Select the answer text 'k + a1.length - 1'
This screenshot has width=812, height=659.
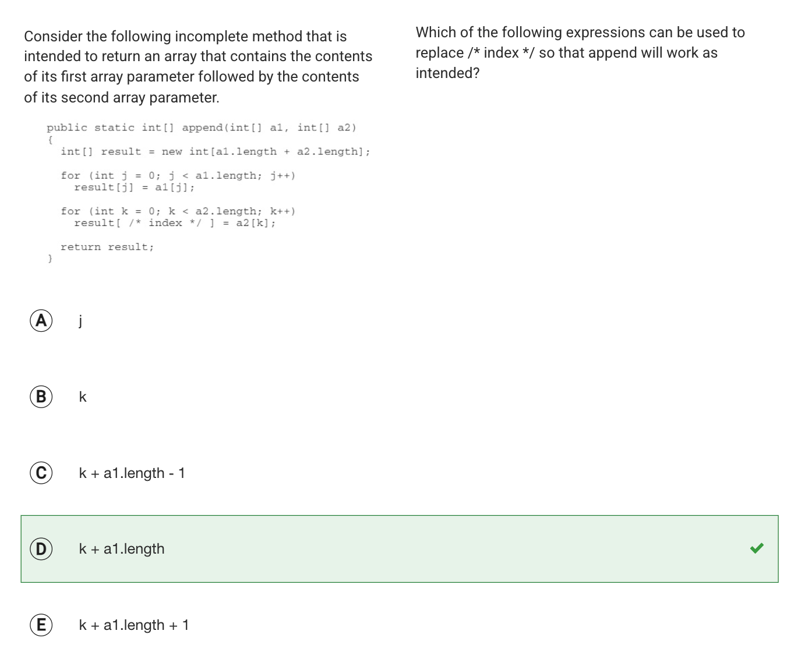(x=132, y=473)
